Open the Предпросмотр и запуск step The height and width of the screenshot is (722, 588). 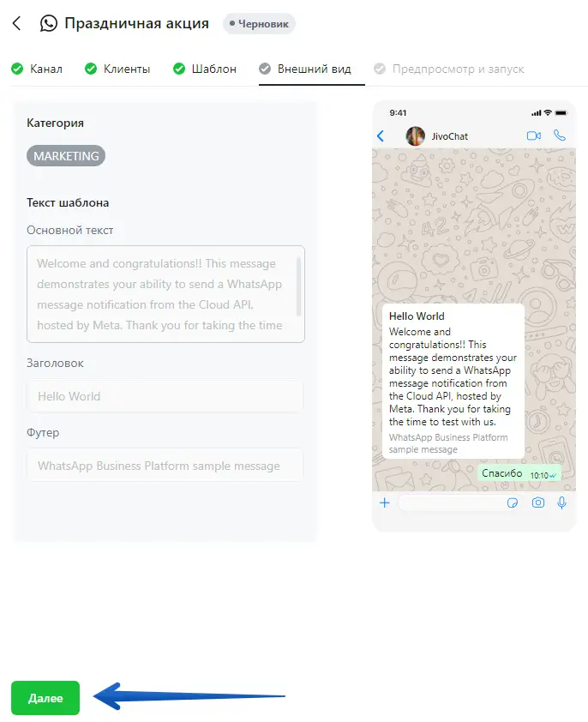tap(449, 69)
